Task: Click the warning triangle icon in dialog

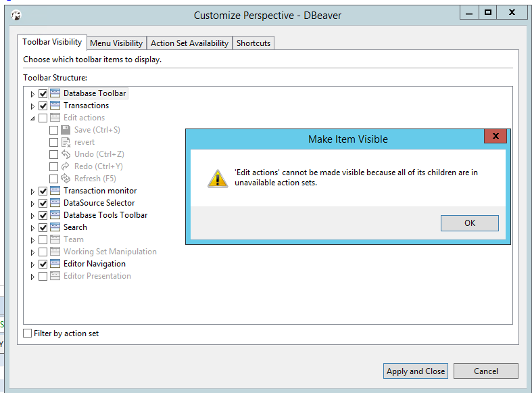Action: [218, 178]
